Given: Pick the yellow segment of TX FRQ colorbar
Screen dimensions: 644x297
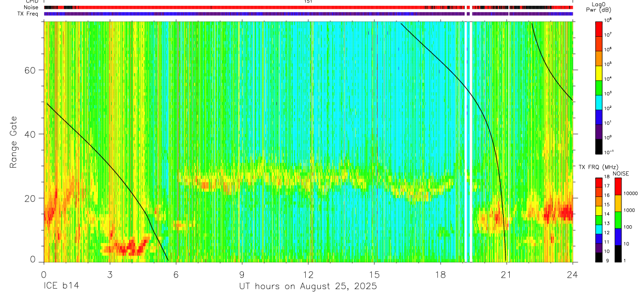Looking at the screenshot, I should point(599,210).
